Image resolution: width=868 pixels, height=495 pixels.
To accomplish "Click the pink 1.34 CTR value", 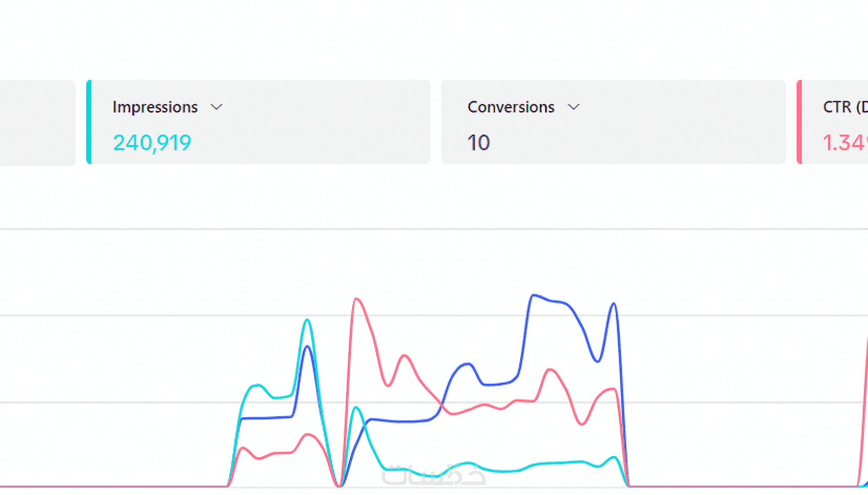I will 845,143.
